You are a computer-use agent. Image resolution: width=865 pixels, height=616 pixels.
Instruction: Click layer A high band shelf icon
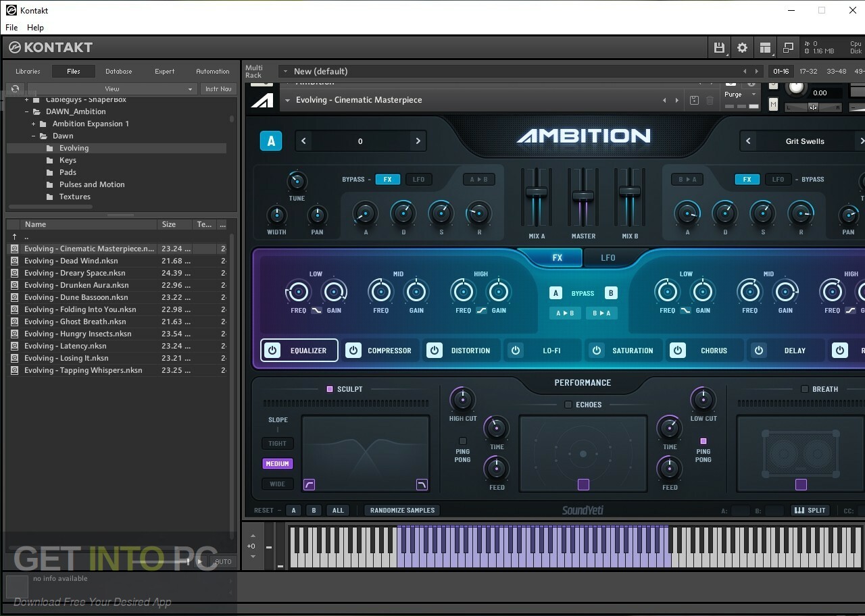[x=481, y=310]
